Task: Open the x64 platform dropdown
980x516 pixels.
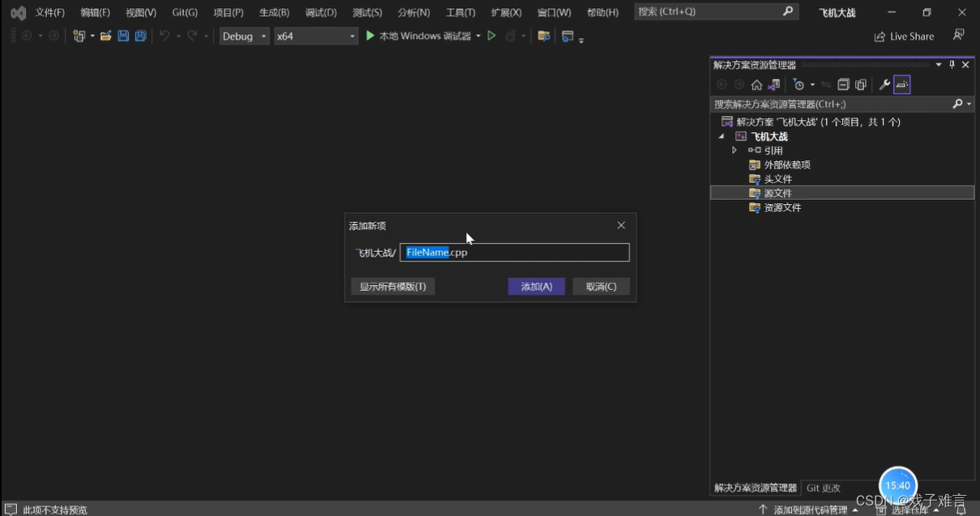Action: (315, 36)
